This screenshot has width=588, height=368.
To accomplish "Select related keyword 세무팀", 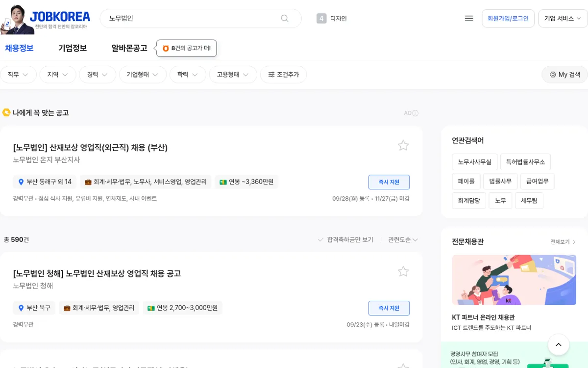I will (529, 200).
